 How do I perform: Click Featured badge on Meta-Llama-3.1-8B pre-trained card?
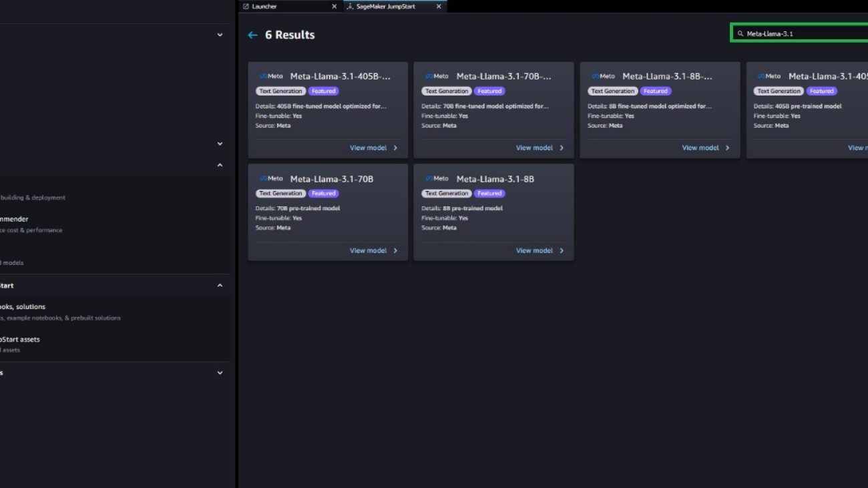point(490,194)
